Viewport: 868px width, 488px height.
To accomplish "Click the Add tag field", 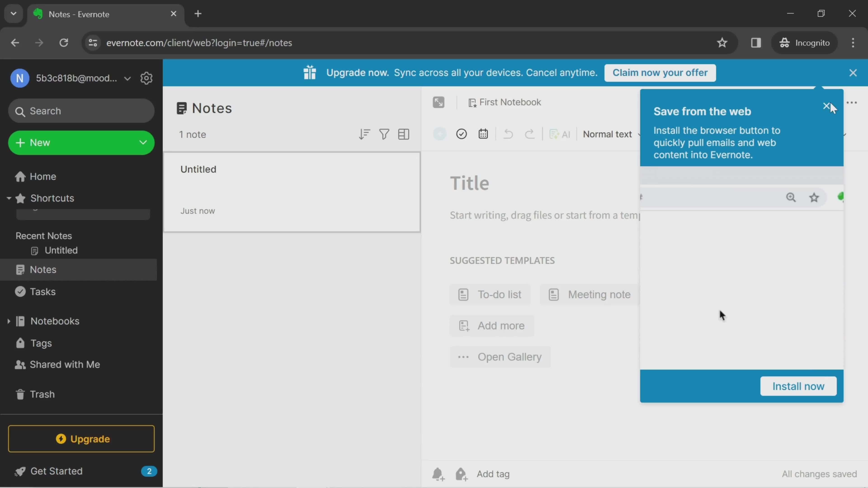I will coord(493,474).
